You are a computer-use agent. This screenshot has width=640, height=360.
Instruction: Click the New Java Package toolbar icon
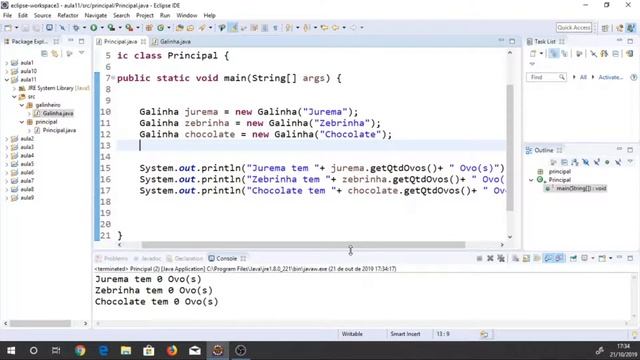[x=149, y=28]
